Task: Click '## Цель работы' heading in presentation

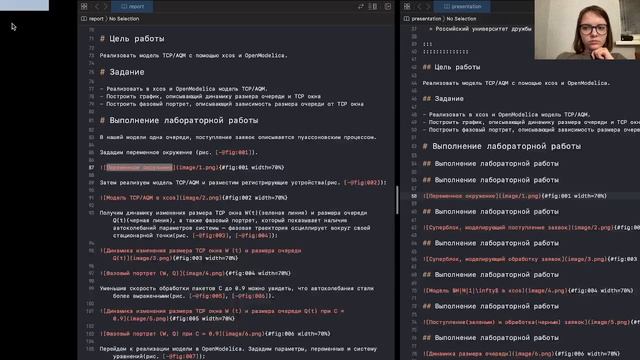Action: click(451, 67)
